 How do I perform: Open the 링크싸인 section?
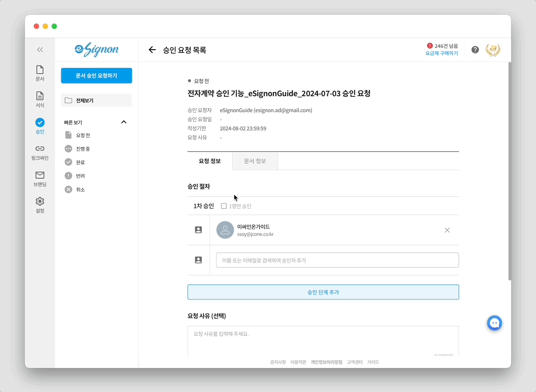40,153
